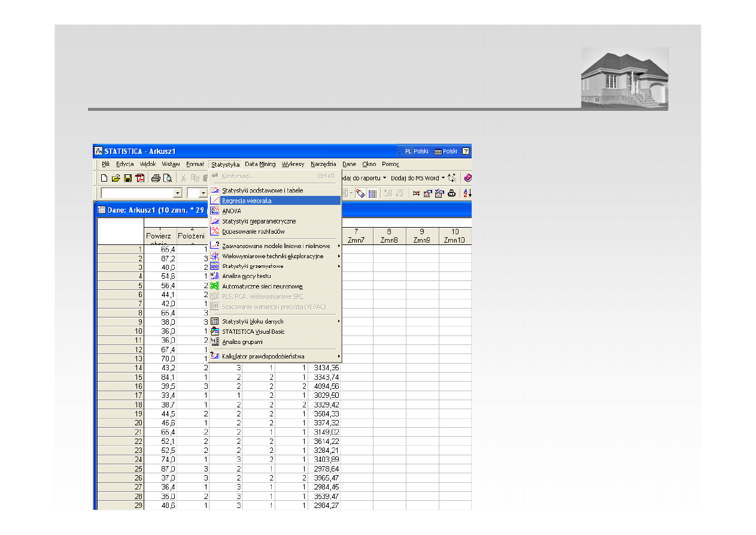Click the Print icon in toolbar
This screenshot has height=535, width=756.
pos(156,178)
